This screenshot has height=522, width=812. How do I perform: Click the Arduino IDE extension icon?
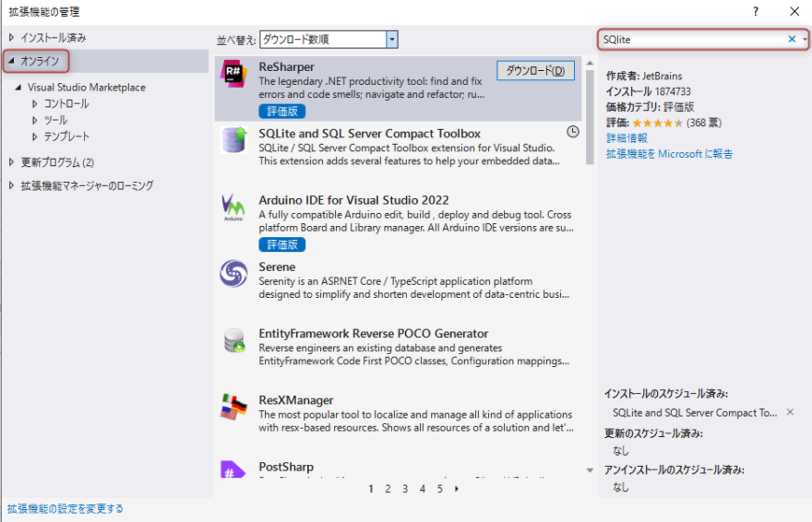(233, 207)
